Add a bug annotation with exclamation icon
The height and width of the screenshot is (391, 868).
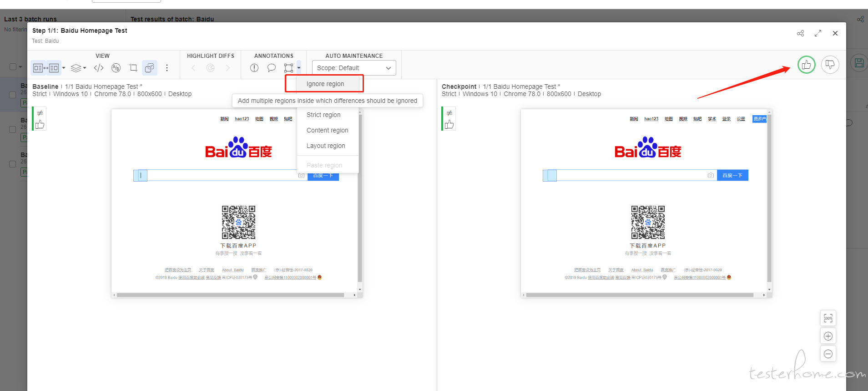click(x=254, y=68)
